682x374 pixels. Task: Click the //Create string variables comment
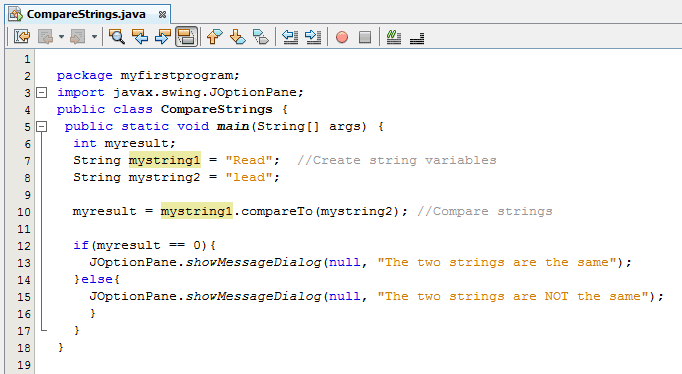tap(397, 160)
